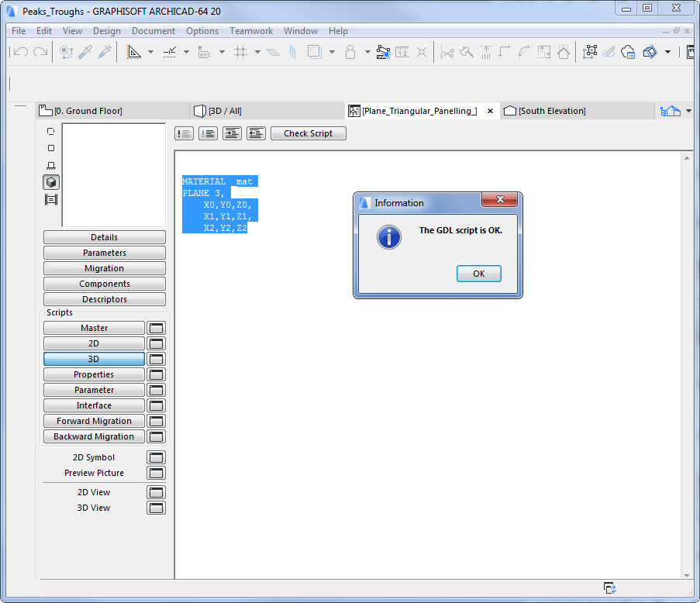Click the XY coordinates origin icon
This screenshot has width=700, height=603.
(x=204, y=52)
